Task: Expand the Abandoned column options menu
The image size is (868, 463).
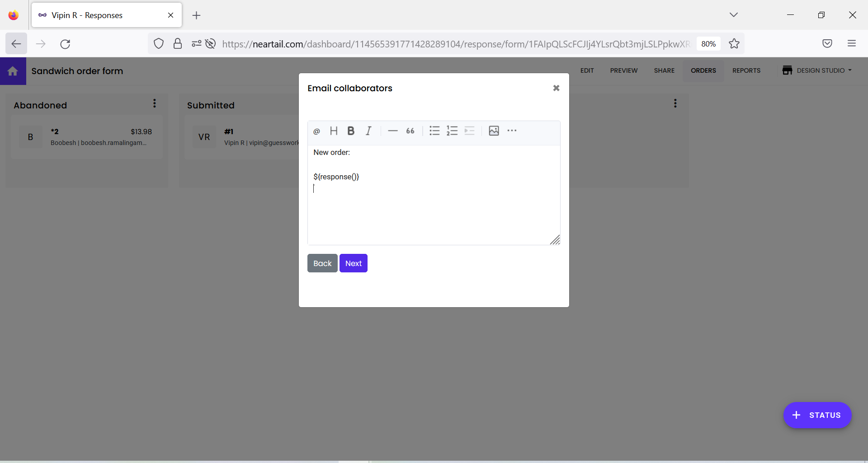Action: [155, 103]
